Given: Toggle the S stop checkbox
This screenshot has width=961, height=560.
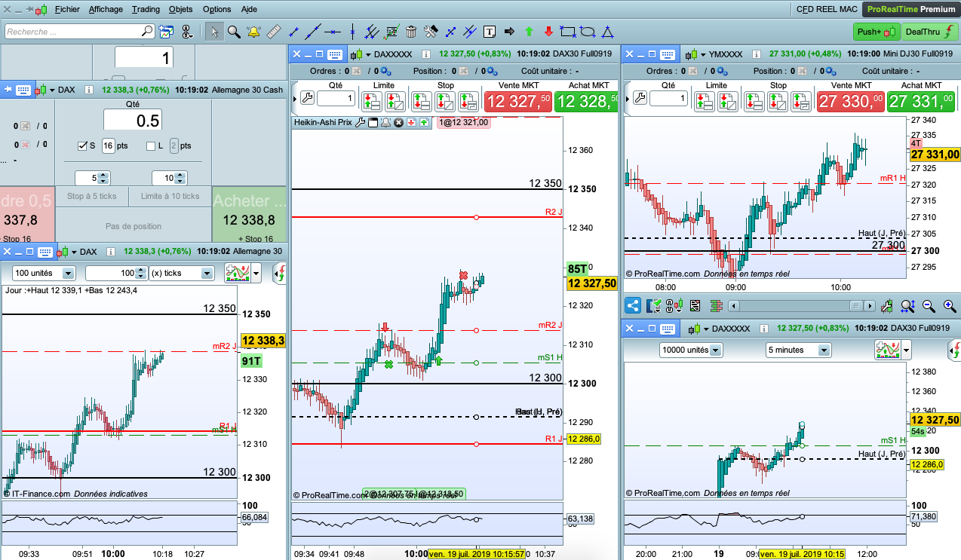Looking at the screenshot, I should pos(84,145).
